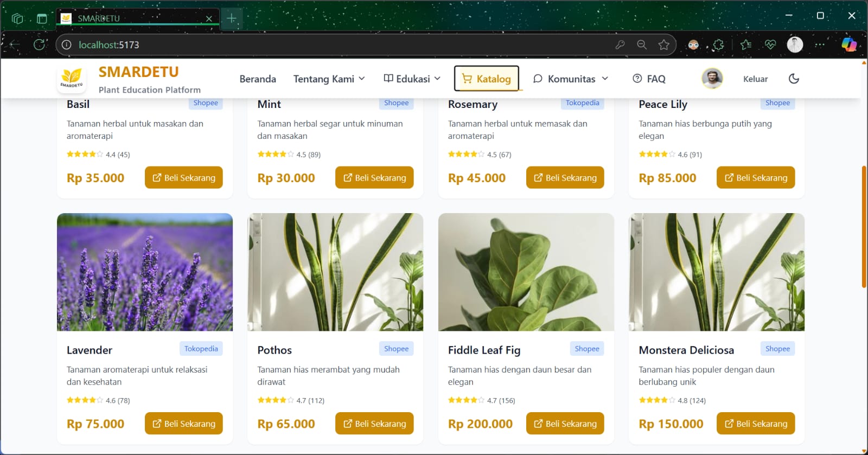Click the browser zoom magnifier icon
This screenshot has width=868, height=455.
coord(642,44)
